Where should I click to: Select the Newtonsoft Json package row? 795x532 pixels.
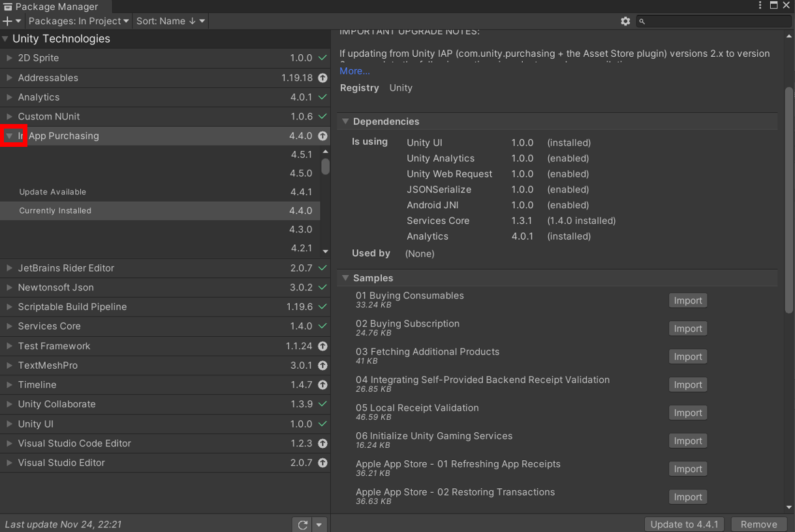[x=165, y=287]
